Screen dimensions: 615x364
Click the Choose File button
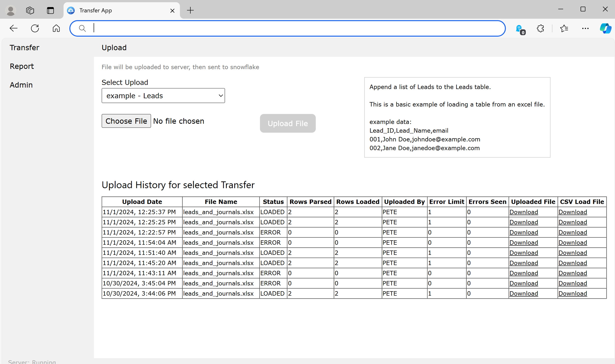click(126, 121)
